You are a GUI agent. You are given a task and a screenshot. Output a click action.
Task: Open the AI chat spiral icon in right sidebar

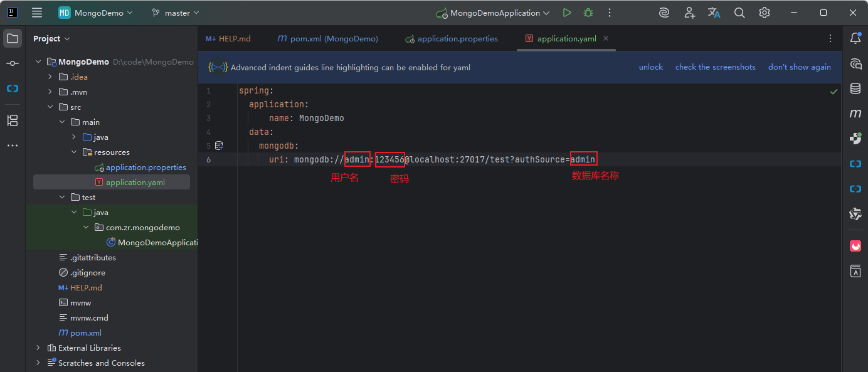coord(855,63)
